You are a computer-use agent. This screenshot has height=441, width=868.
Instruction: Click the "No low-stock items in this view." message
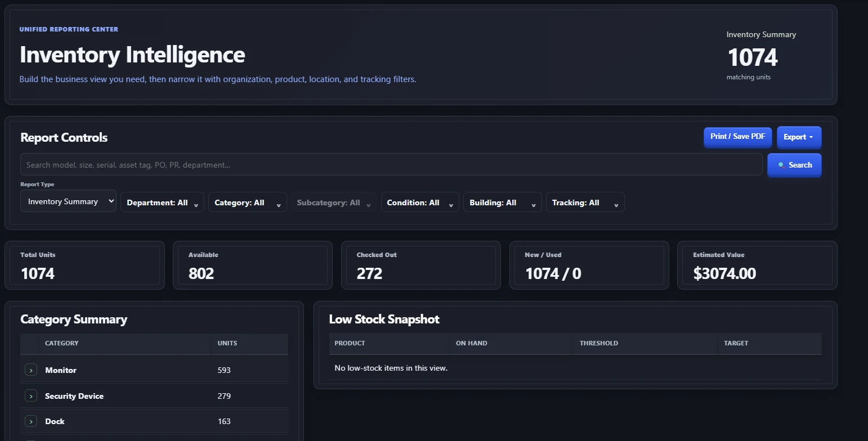391,368
